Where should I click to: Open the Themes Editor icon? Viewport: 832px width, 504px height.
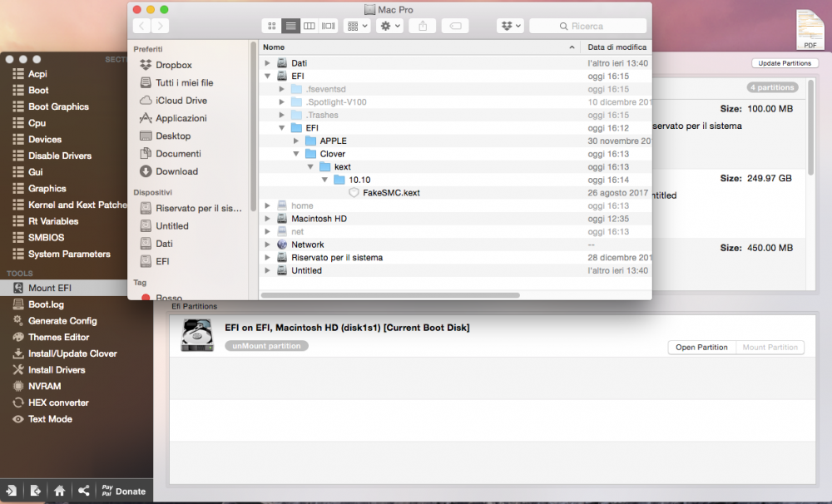click(x=18, y=337)
